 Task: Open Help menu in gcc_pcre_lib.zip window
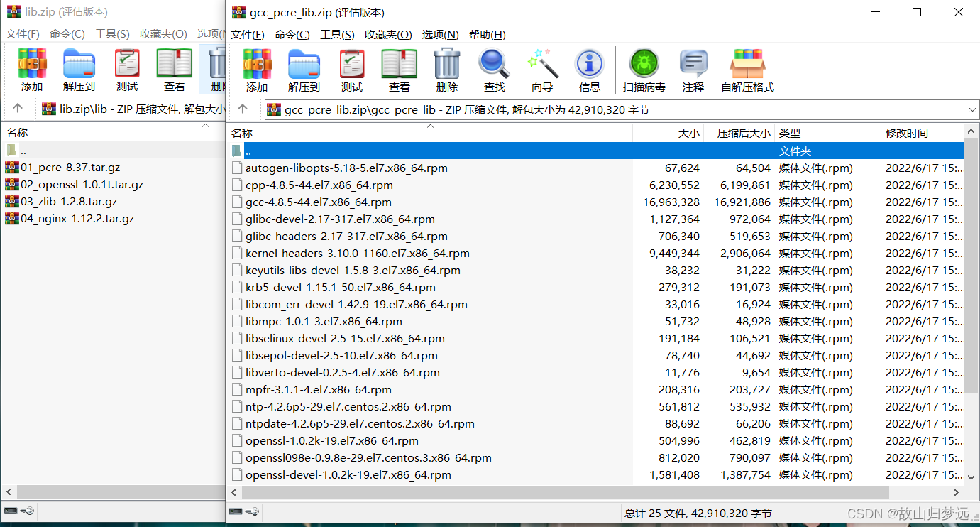487,35
